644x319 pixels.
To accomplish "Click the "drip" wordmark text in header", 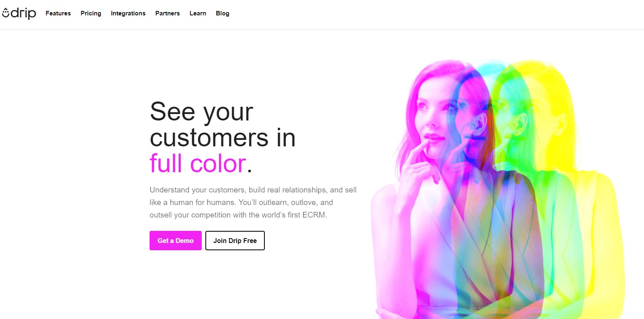I will tap(23, 13).
